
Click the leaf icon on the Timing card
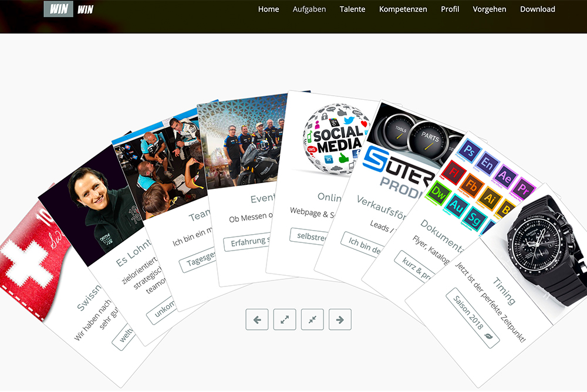click(488, 338)
